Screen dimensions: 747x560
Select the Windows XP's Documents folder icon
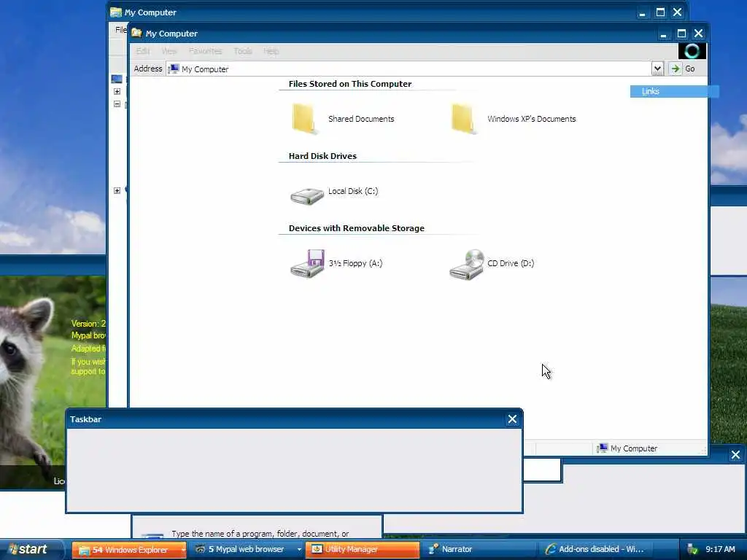click(463, 119)
